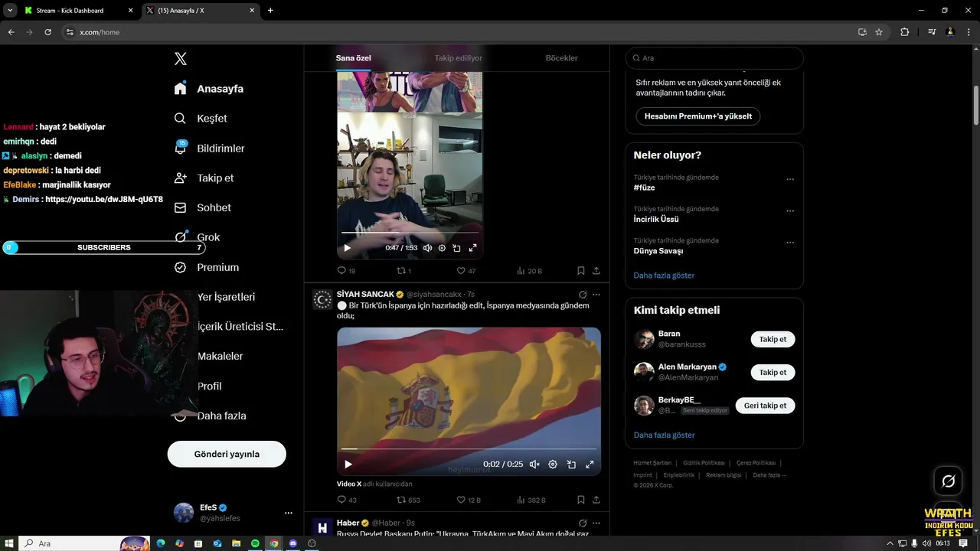The image size is (980, 551).
Task: Switch to Stream - Kick Dashboard tab
Action: [x=77, y=11]
